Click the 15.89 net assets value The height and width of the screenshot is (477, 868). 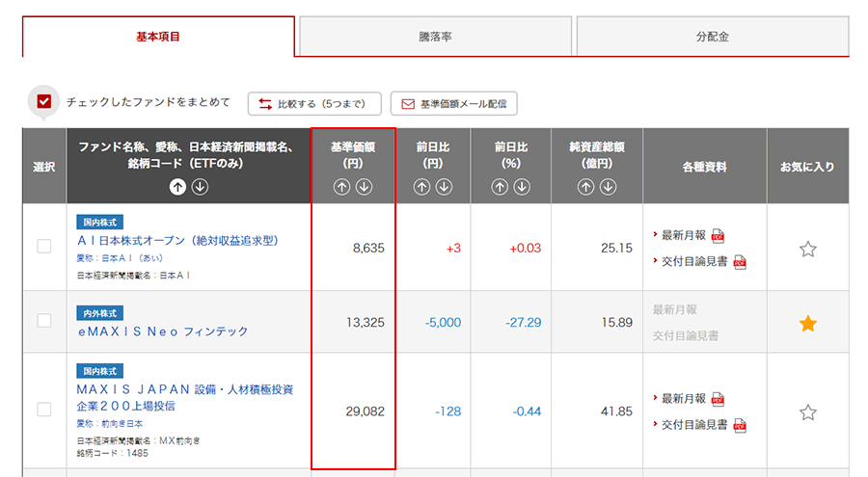(x=616, y=323)
